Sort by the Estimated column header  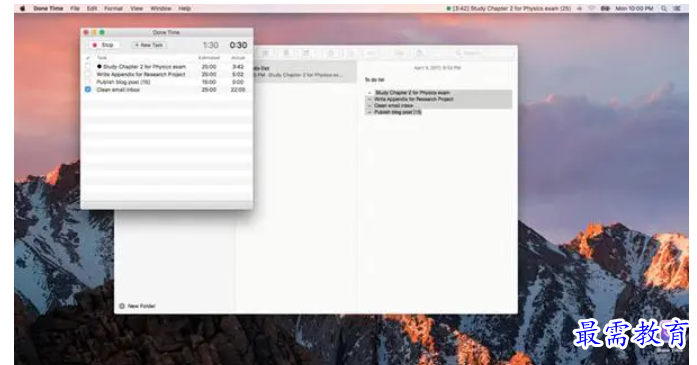pos(209,58)
